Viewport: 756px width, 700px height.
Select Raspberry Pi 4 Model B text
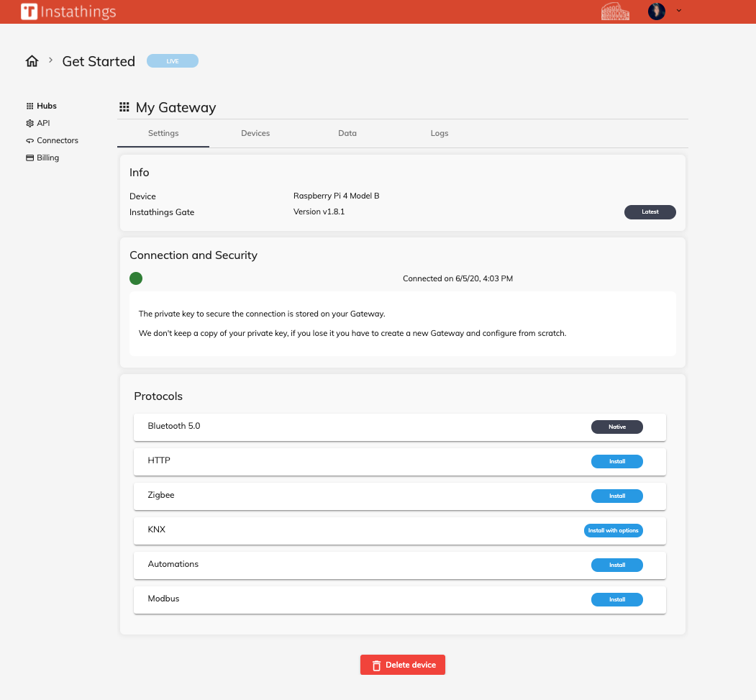336,196
